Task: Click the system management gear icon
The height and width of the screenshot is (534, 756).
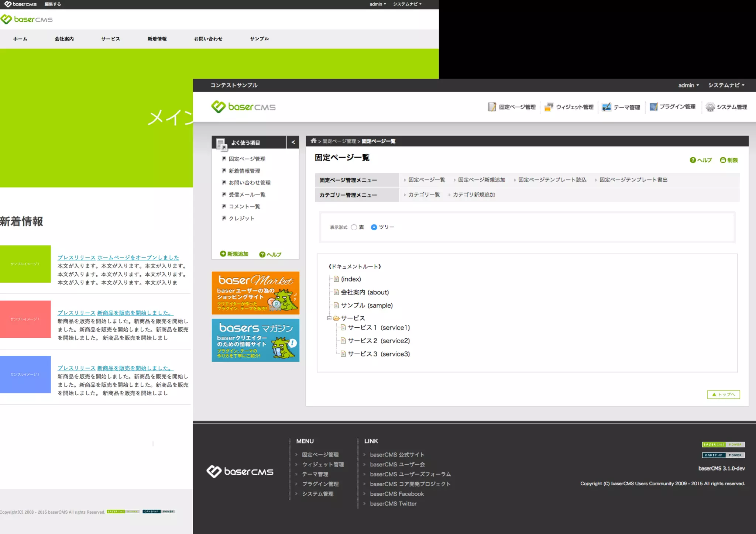Action: [710, 107]
